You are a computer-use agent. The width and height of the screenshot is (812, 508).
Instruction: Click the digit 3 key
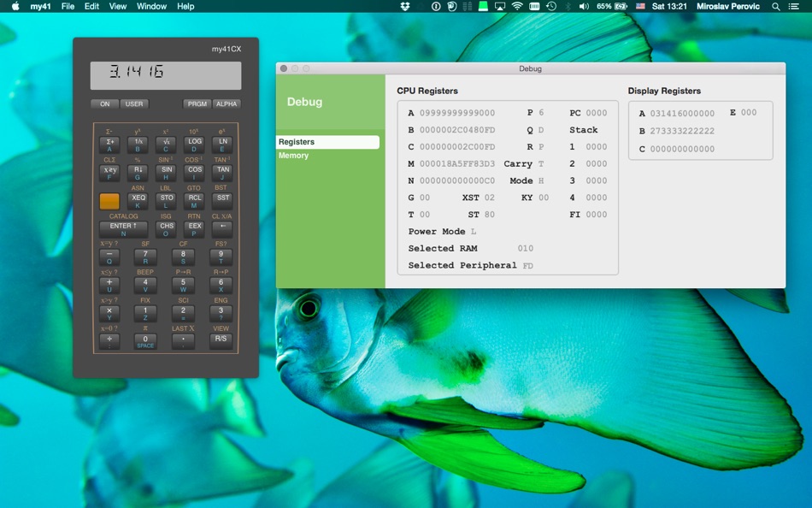click(x=221, y=314)
